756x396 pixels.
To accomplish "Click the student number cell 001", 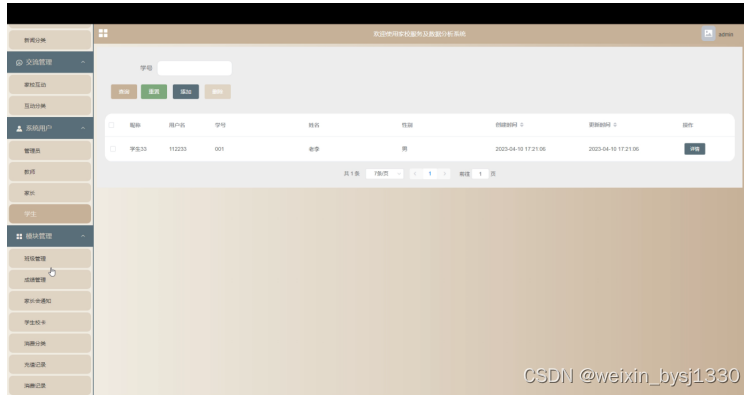I will click(x=219, y=149).
